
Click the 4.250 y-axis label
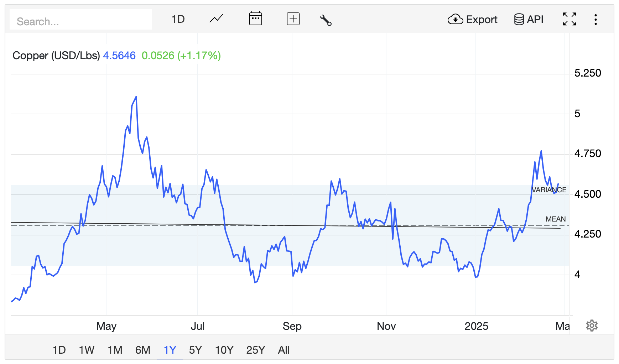point(588,234)
